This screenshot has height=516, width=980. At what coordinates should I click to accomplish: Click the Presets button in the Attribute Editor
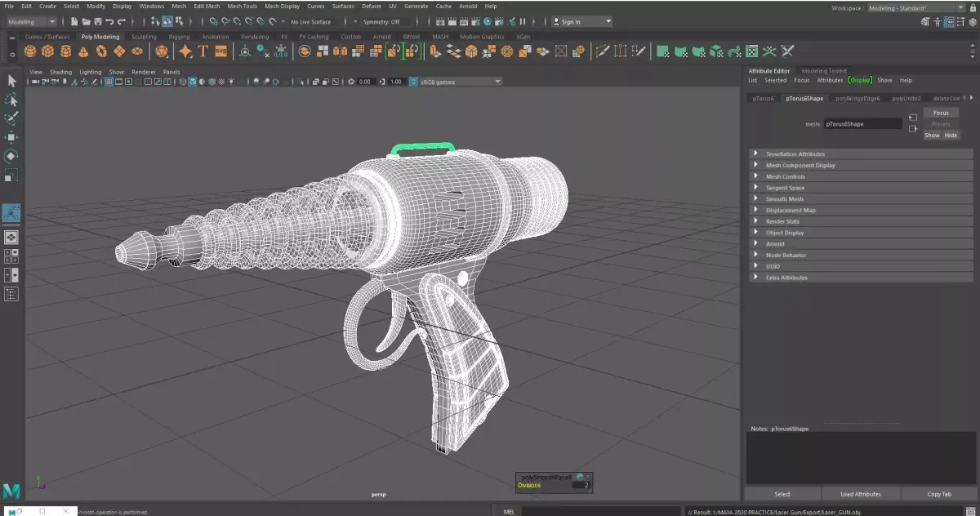(941, 124)
